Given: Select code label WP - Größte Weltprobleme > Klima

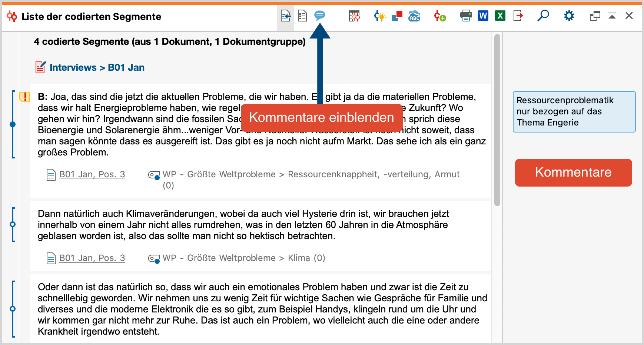Looking at the screenshot, I should [x=244, y=258].
